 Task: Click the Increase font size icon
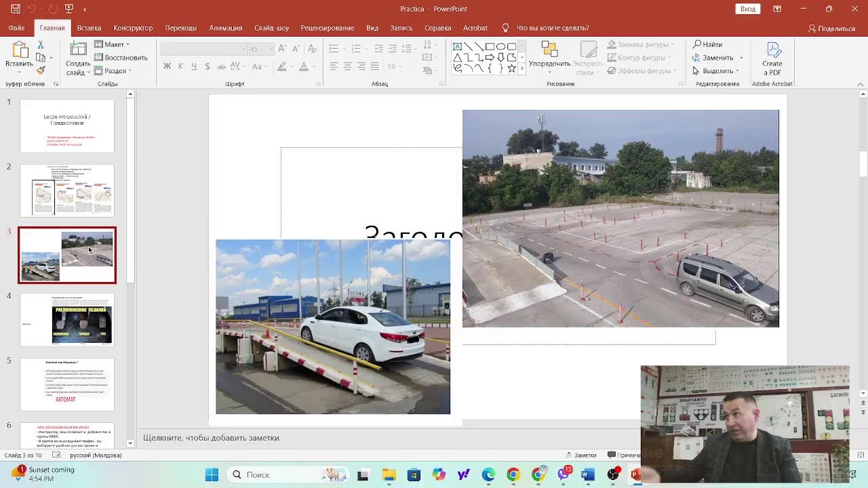(283, 49)
